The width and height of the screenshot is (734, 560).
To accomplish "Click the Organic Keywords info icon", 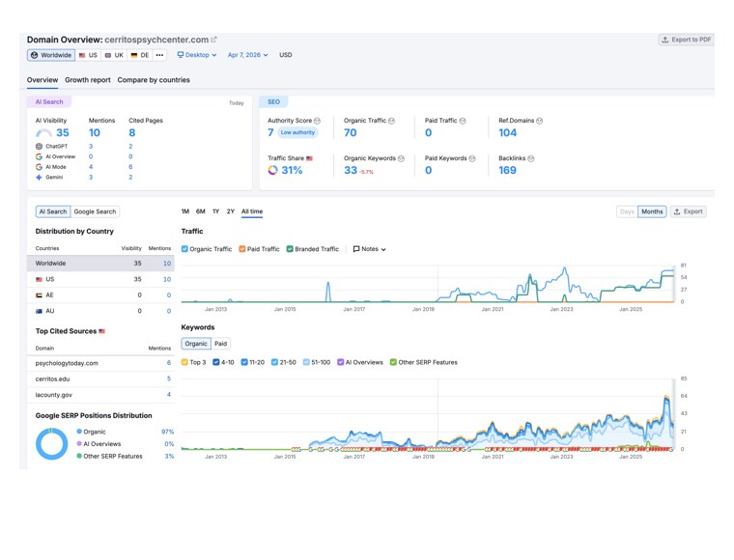I will click(x=401, y=158).
